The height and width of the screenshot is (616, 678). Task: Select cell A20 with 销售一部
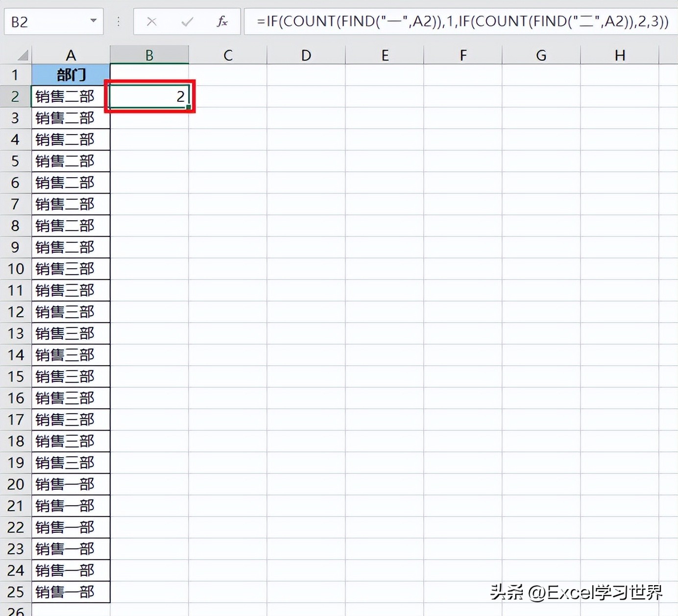point(71,484)
